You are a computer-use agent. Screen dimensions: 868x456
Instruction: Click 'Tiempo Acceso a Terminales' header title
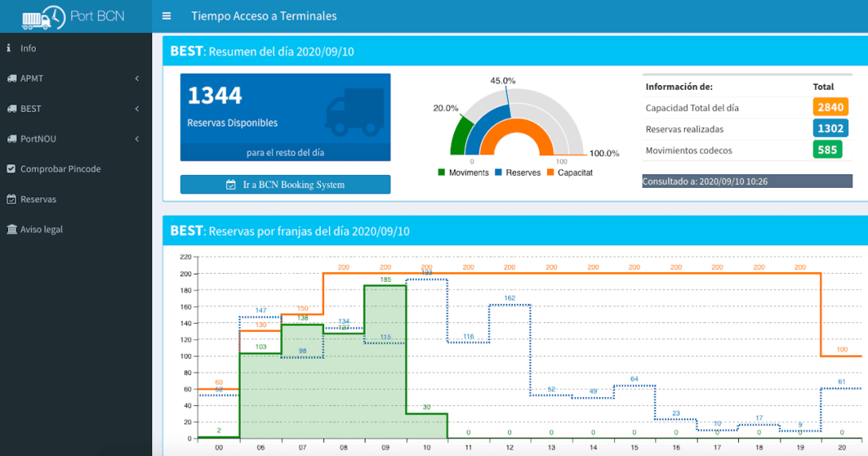click(264, 16)
